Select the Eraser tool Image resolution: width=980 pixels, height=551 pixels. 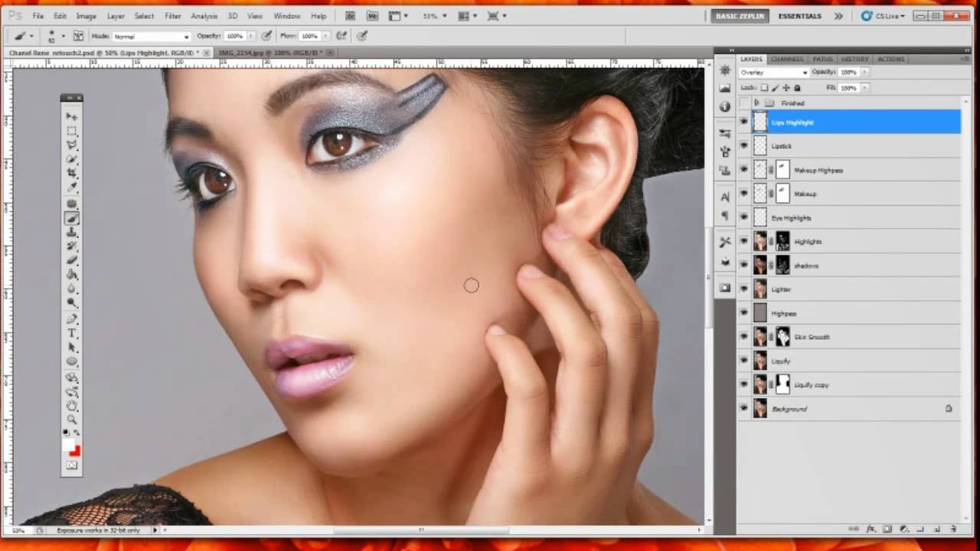click(72, 260)
